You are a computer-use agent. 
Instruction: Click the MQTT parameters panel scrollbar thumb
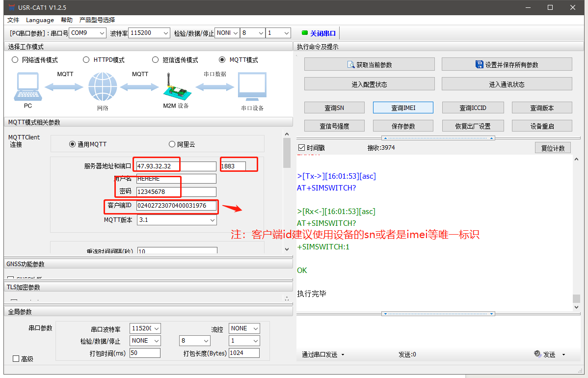287,153
